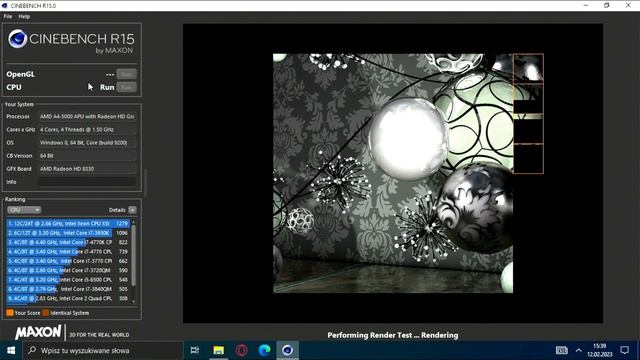Select ranking row with score 739
640x360 pixels.
coord(68,252)
